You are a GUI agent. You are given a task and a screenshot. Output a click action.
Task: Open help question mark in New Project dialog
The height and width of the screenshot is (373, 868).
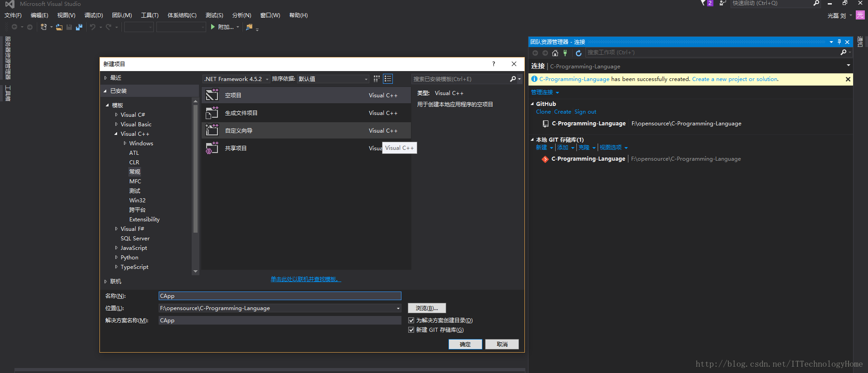[494, 64]
